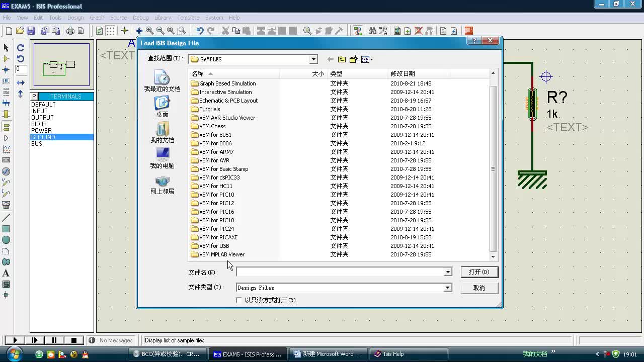
Task: Select the Terminals Mode tool
Action: click(6, 127)
